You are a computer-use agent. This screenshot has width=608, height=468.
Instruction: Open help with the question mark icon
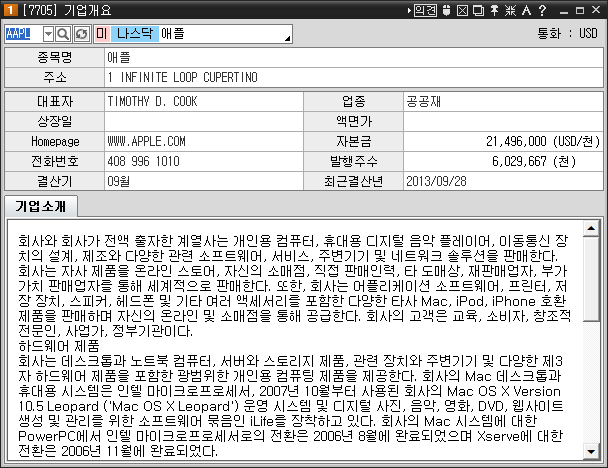click(x=542, y=10)
